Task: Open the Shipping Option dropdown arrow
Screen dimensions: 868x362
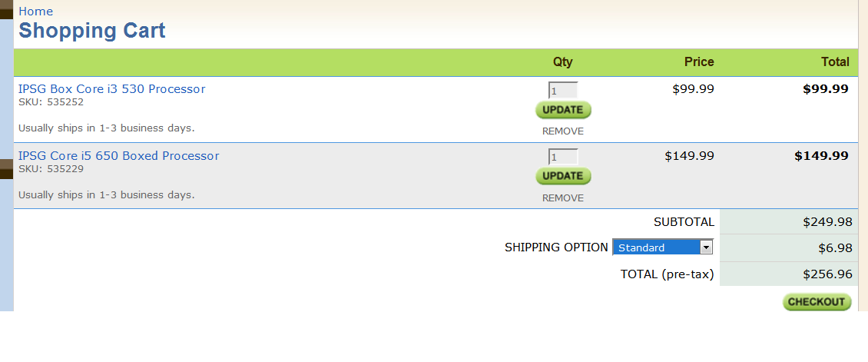Action: [x=706, y=247]
